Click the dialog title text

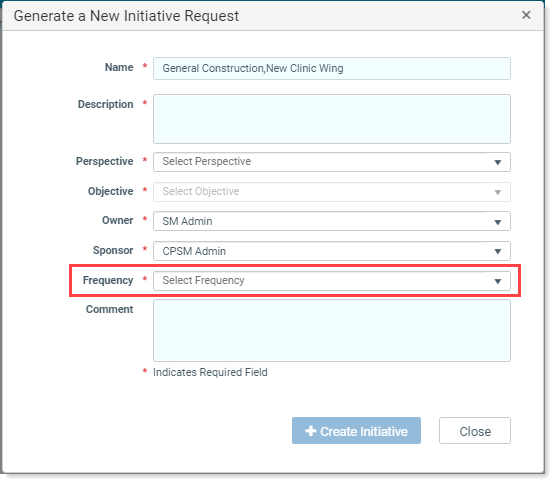(x=126, y=16)
